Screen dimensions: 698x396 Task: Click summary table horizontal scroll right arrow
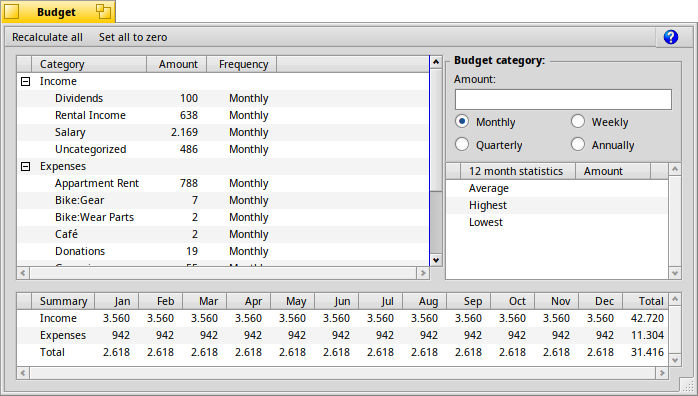tap(662, 373)
